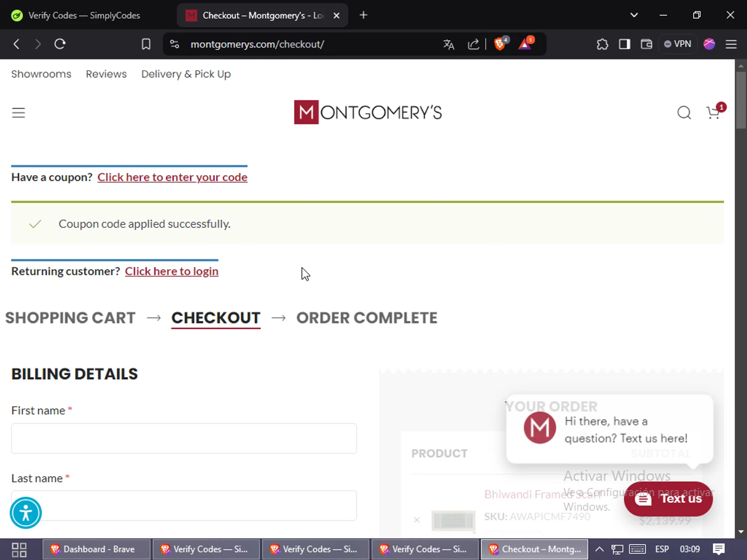Open clock showing 03:09
This screenshot has width=747, height=560.
(x=690, y=550)
